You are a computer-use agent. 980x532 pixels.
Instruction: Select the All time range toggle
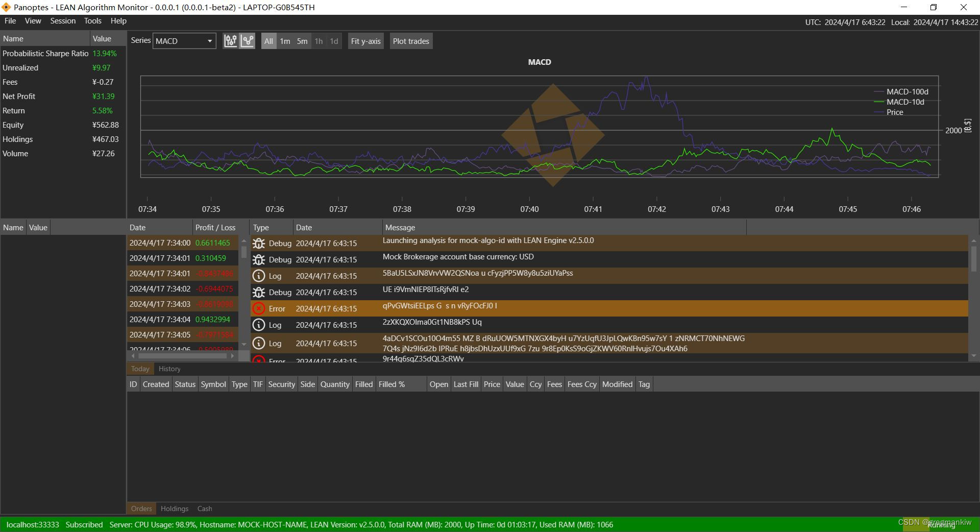[x=268, y=41]
